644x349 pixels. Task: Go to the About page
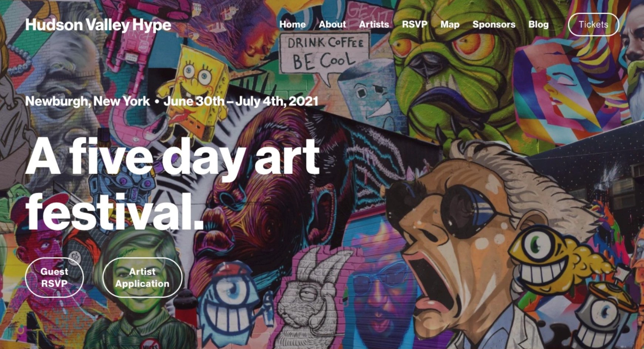[332, 24]
